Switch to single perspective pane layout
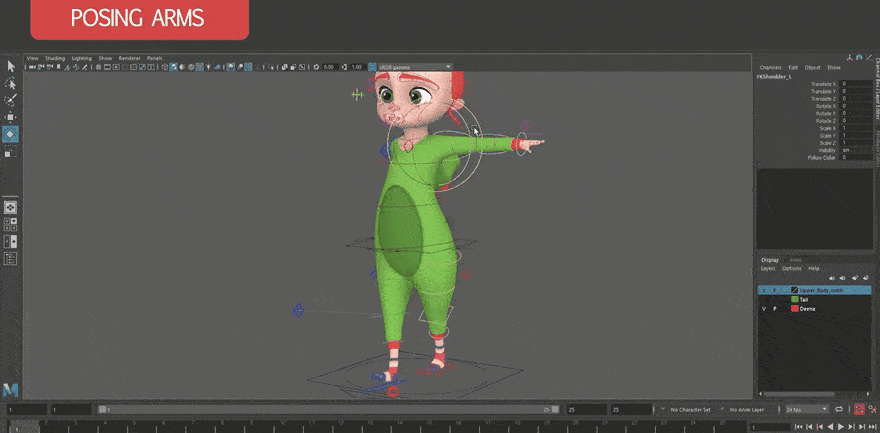This screenshot has height=433, width=880. [10, 207]
